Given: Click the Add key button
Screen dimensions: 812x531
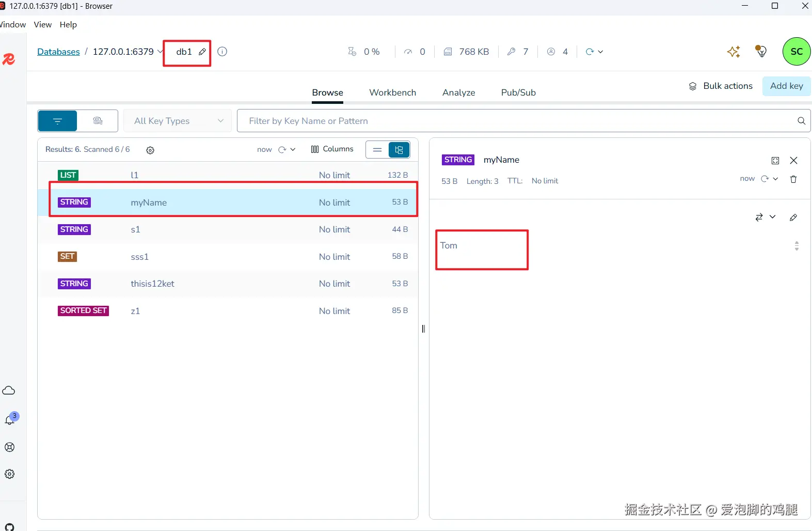Looking at the screenshot, I should (786, 86).
